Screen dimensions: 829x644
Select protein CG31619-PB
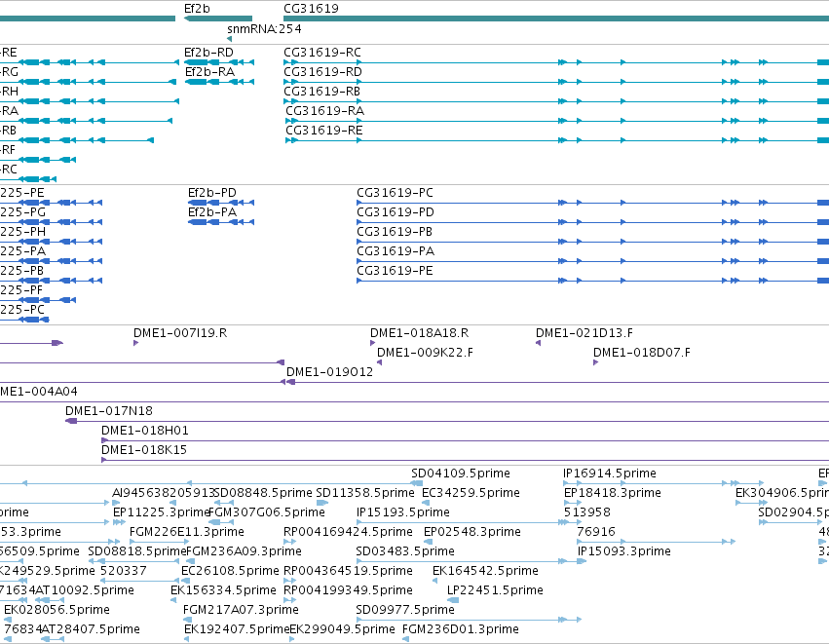click(395, 232)
